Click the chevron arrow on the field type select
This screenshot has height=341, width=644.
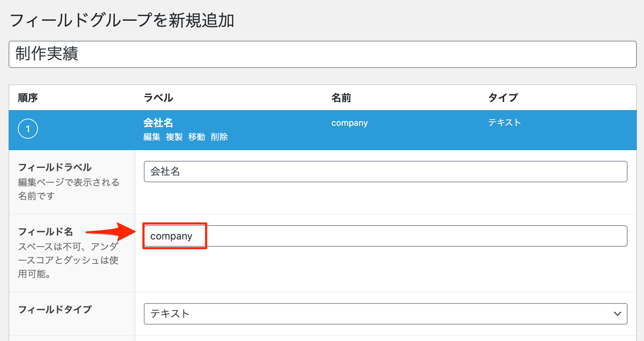(x=617, y=314)
